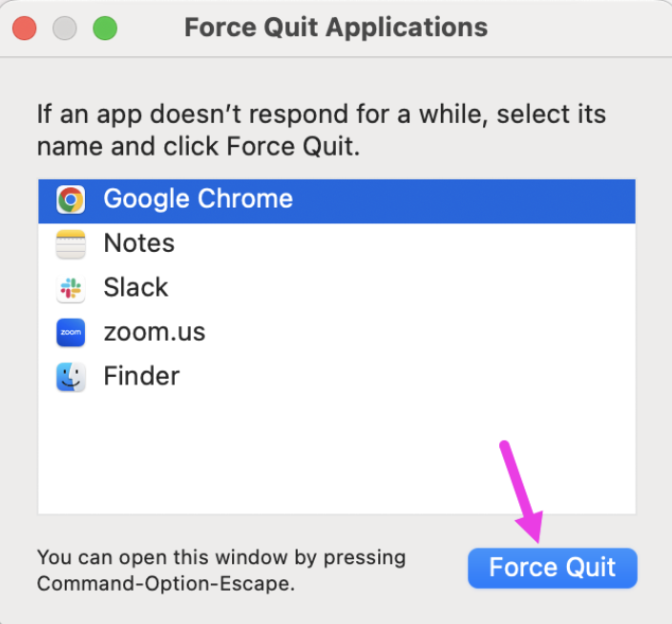Close the Force Quit Applications window
This screenshot has height=624, width=672.
25,28
